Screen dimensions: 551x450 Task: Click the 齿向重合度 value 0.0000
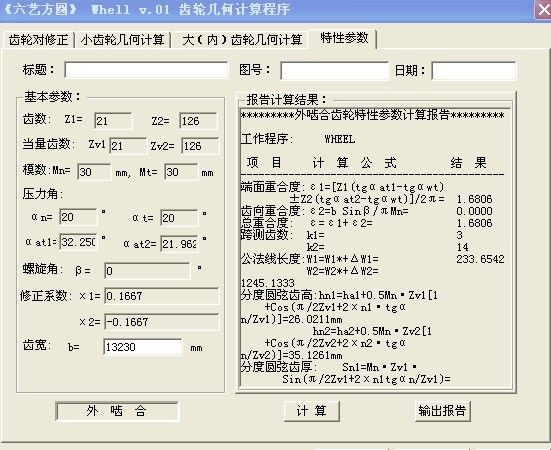(x=474, y=211)
